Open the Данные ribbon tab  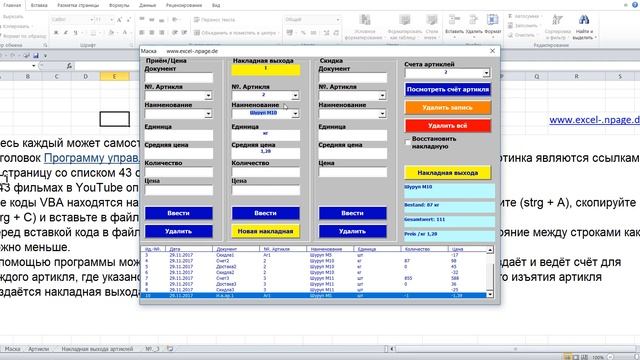147,5
